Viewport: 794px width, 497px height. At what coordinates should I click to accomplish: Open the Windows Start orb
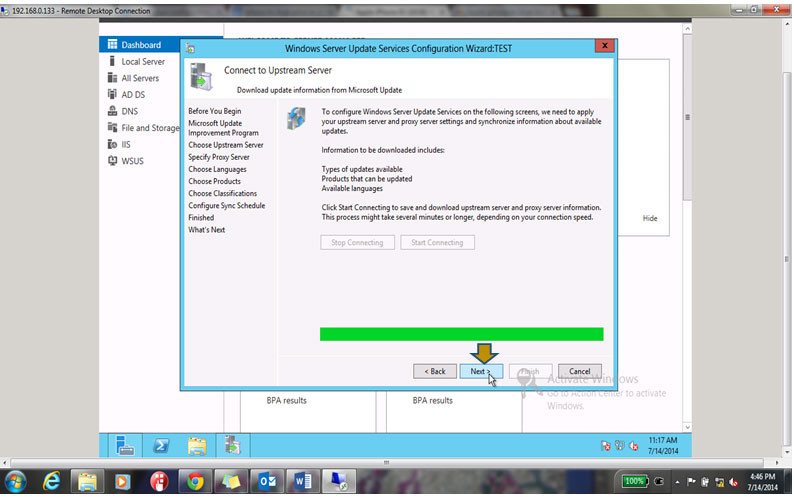coord(15,481)
